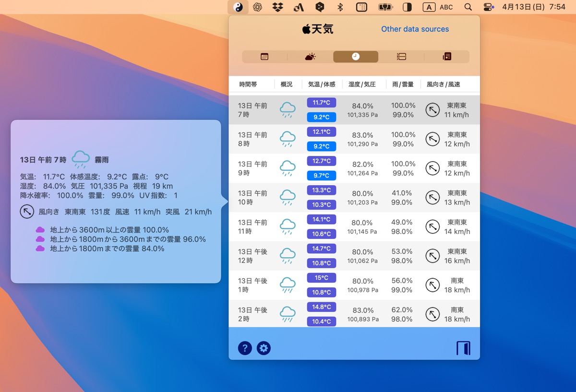The image size is (576, 392).
Task: Click the wind compass icon in the detail popup
Action: pos(27,212)
